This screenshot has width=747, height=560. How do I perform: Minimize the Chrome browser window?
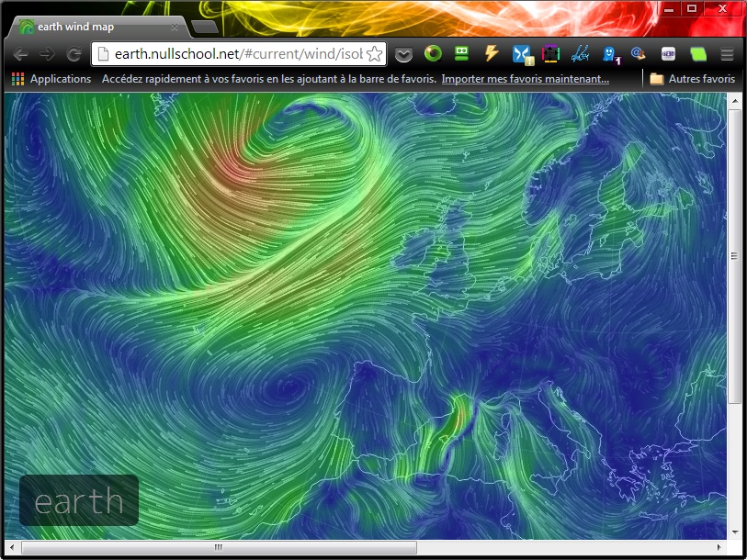click(669, 9)
